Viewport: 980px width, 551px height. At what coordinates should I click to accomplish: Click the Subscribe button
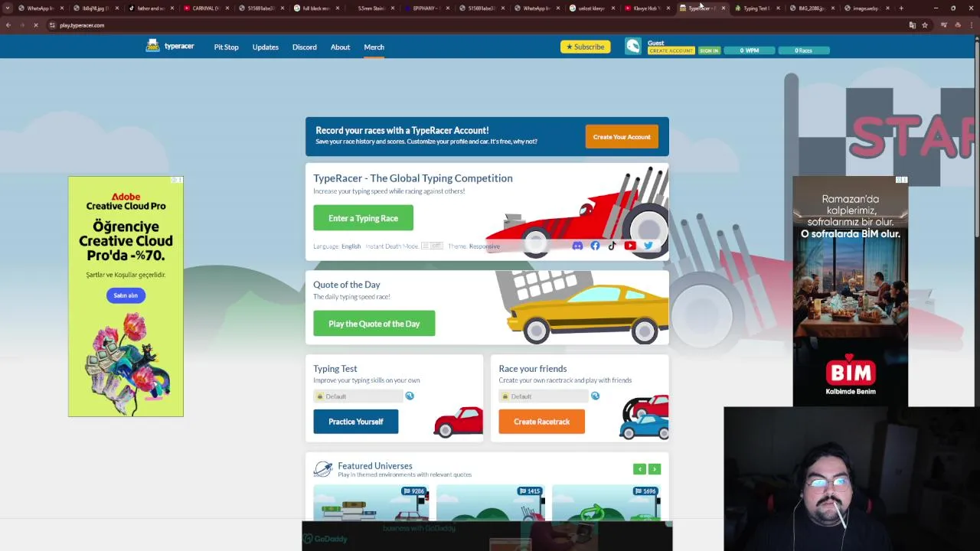(x=585, y=47)
